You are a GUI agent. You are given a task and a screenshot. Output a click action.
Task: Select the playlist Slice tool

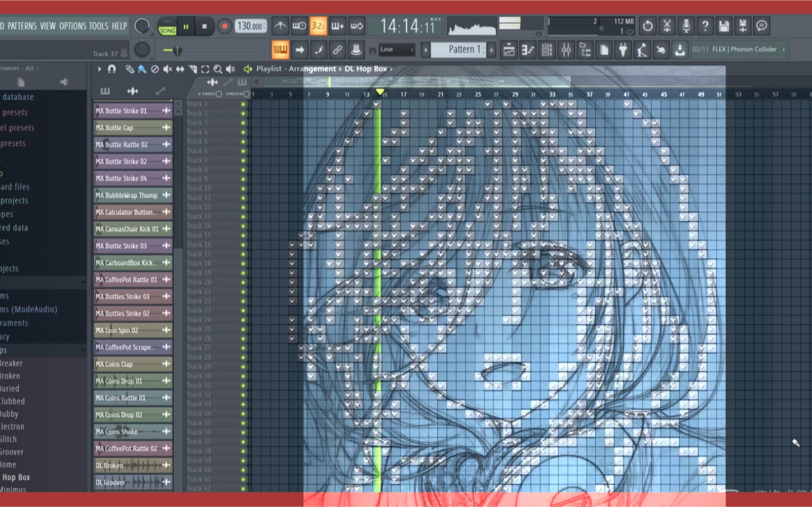tap(193, 69)
